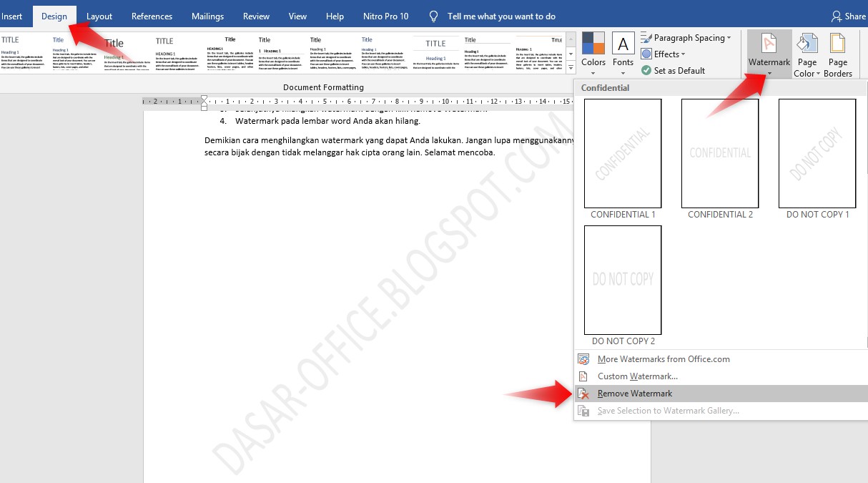The height and width of the screenshot is (483, 868).
Task: Click the More Watermarks globe icon
Action: pos(584,359)
